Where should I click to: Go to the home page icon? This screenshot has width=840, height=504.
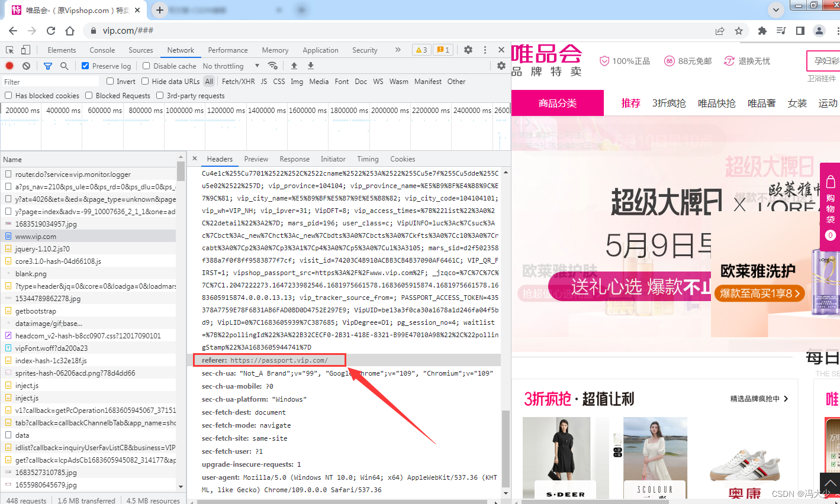pos(70,31)
